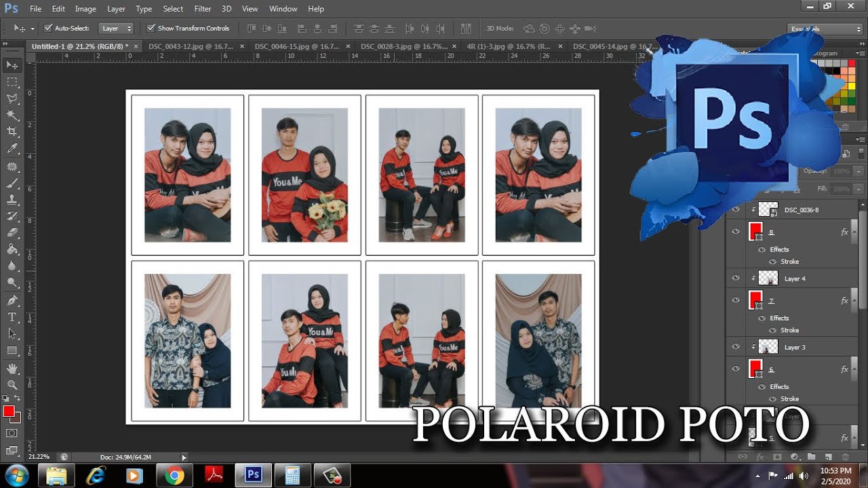This screenshot has height=488, width=868.
Task: Click the add layer mask icon
Action: 777,457
